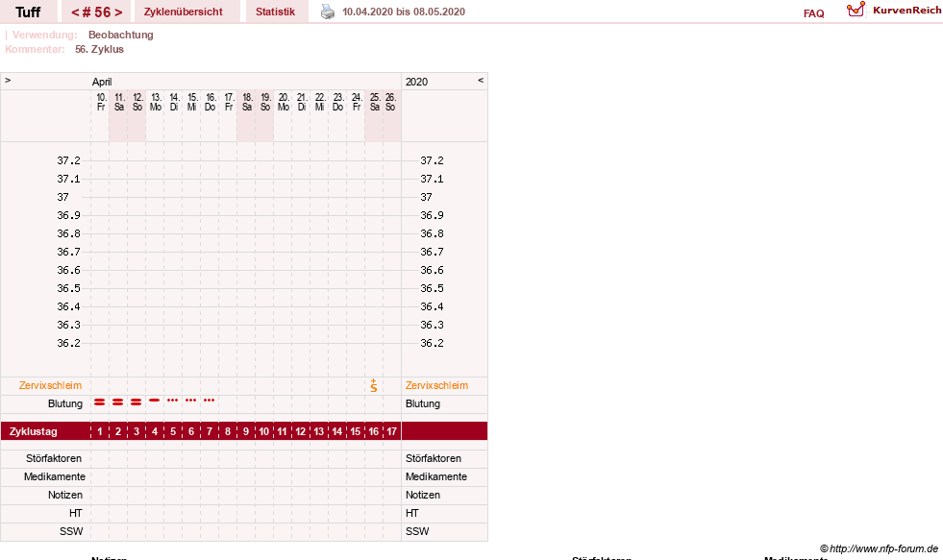Image resolution: width=943 pixels, height=560 pixels.
Task: Click the date header 26. So
Action: [390, 102]
